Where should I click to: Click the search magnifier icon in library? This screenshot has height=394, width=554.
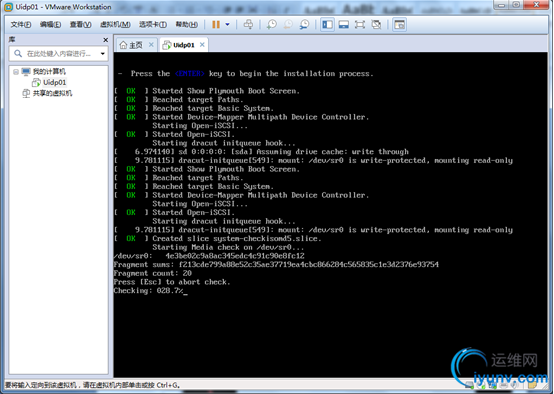18,54
